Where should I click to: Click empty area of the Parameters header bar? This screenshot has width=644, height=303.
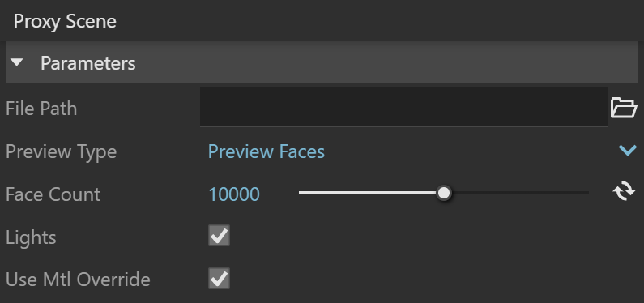tap(386, 62)
